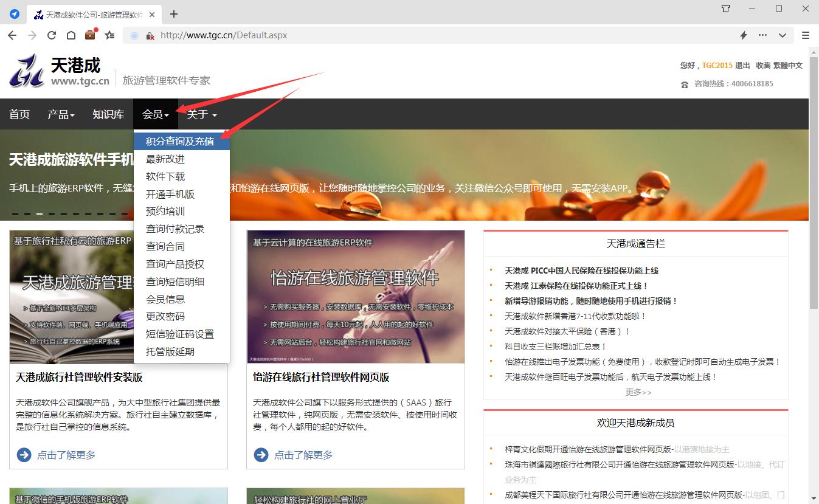Click 点击了解更多 under the 网页版 card
The height and width of the screenshot is (504, 819).
pos(303,455)
